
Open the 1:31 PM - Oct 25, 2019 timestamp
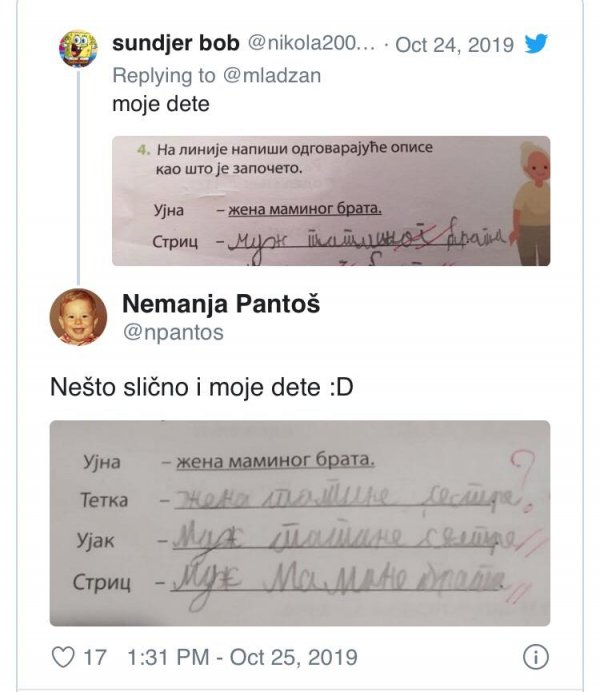242,657
